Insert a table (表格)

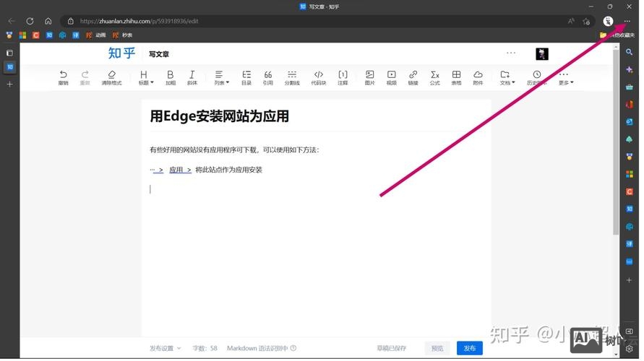click(x=456, y=77)
